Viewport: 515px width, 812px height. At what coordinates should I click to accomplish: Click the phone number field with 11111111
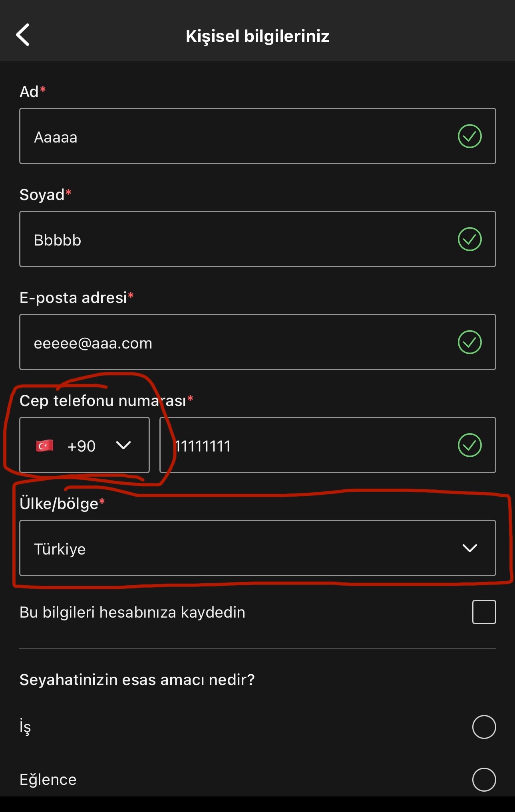(328, 445)
